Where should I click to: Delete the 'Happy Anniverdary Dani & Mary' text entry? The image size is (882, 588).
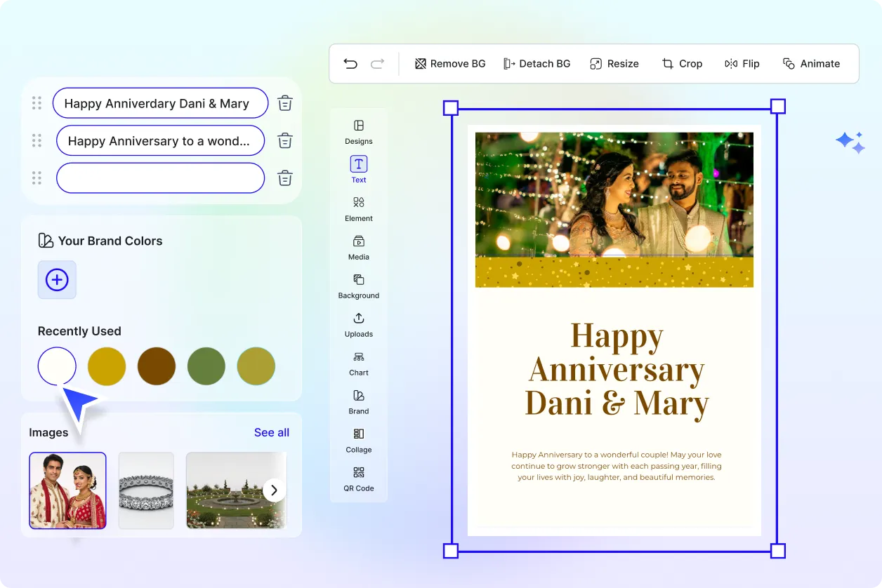(284, 102)
